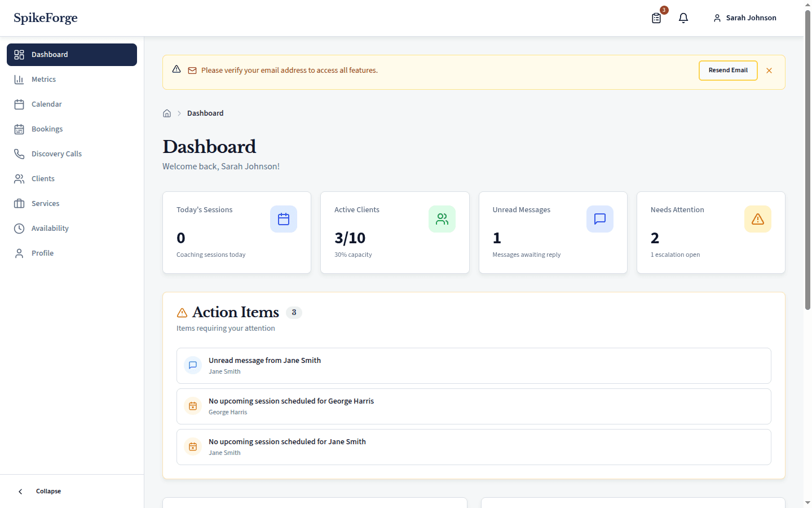Click the Needs Attention warning icon
812x508 pixels.
(757, 219)
